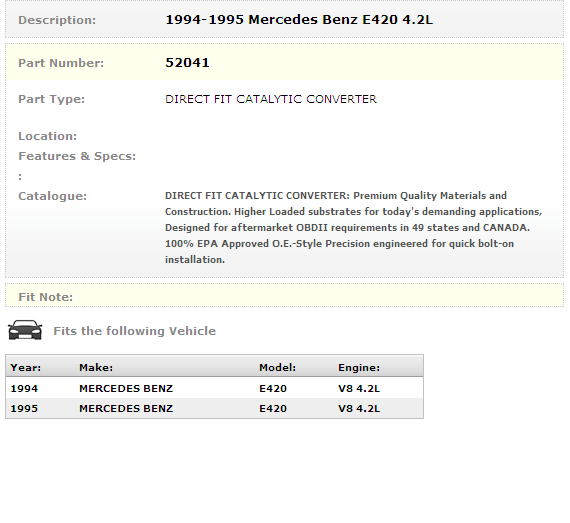The height and width of the screenshot is (523, 570).
Task: Click MERCEDES BENZ in the 1994 row
Action: pyautogui.click(x=126, y=389)
